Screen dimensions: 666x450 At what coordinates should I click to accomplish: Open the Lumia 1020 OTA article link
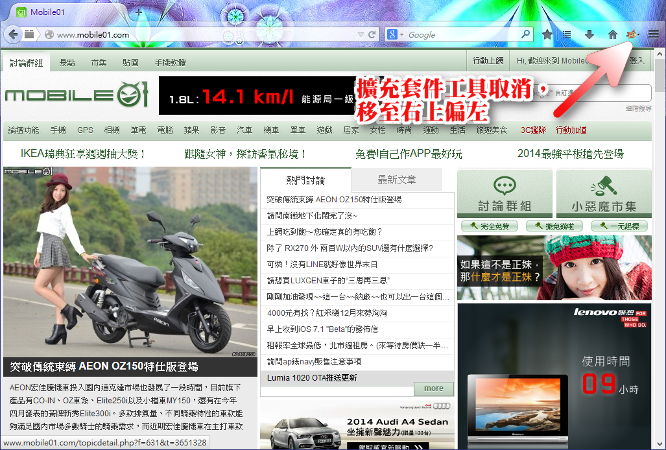(310, 378)
